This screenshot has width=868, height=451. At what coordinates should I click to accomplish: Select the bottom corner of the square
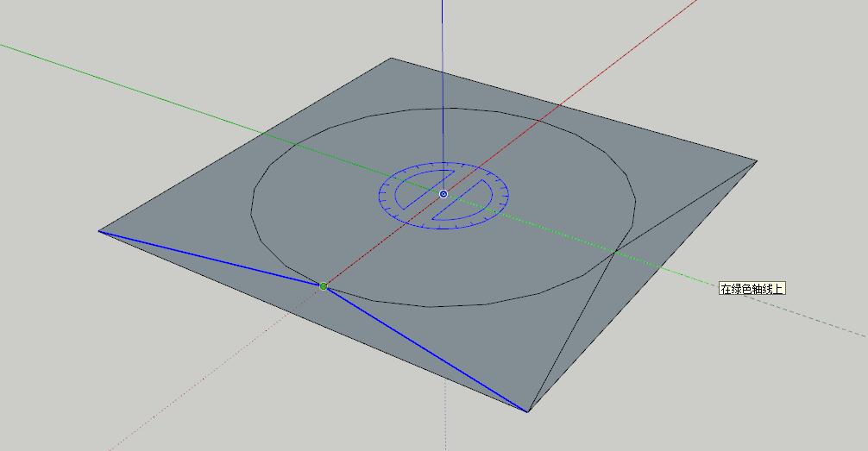pyautogui.click(x=527, y=411)
